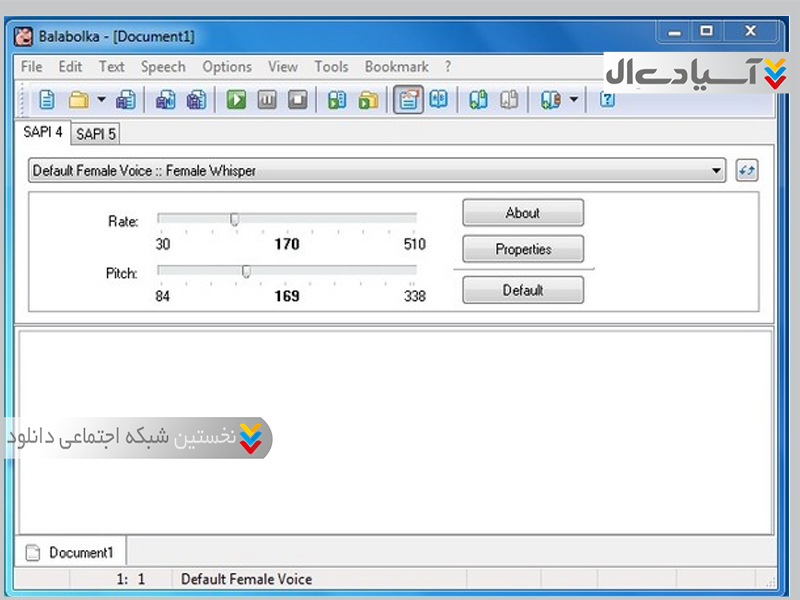The image size is (800, 600).
Task: Click the About button
Action: point(522,213)
